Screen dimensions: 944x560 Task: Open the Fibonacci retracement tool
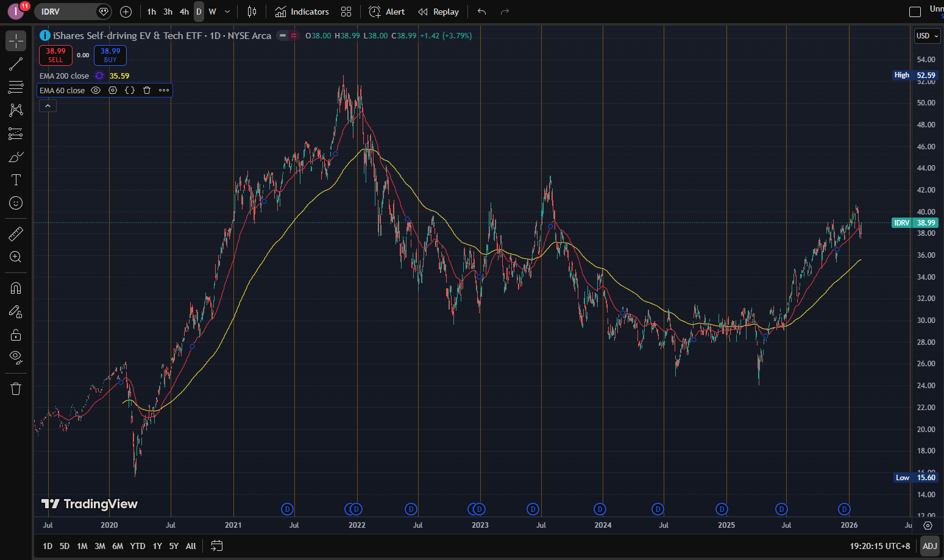pos(16,87)
